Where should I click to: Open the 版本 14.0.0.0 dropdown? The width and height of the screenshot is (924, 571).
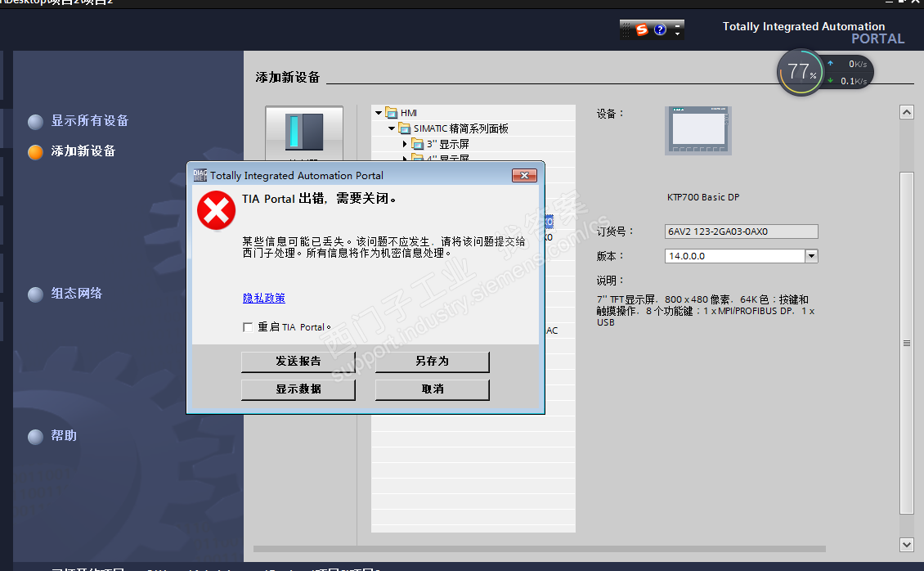(x=811, y=256)
